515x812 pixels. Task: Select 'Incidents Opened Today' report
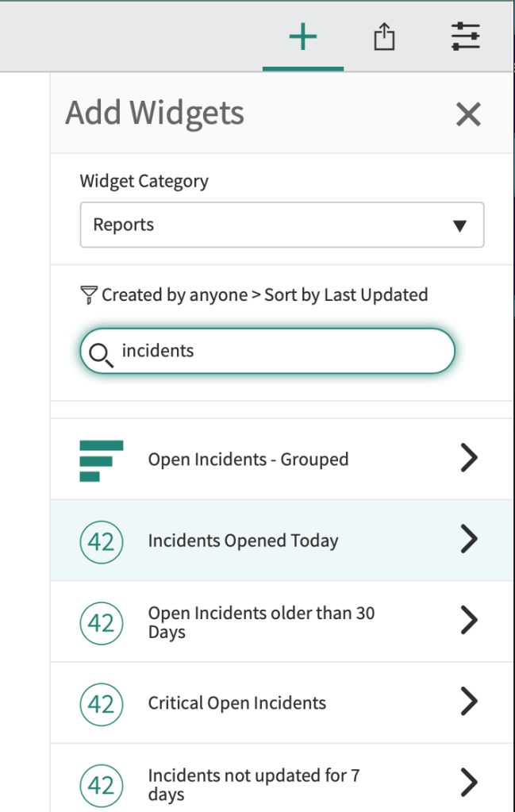pos(243,541)
